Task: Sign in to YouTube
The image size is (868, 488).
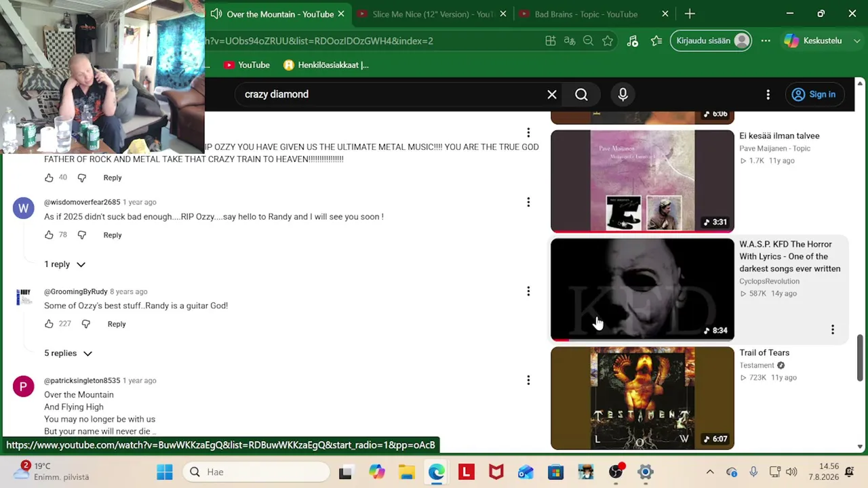Action: pos(814,94)
